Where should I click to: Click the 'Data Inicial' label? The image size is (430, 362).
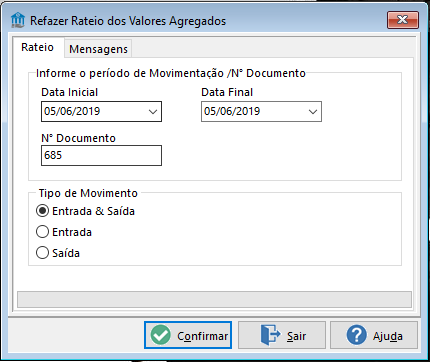click(x=70, y=92)
